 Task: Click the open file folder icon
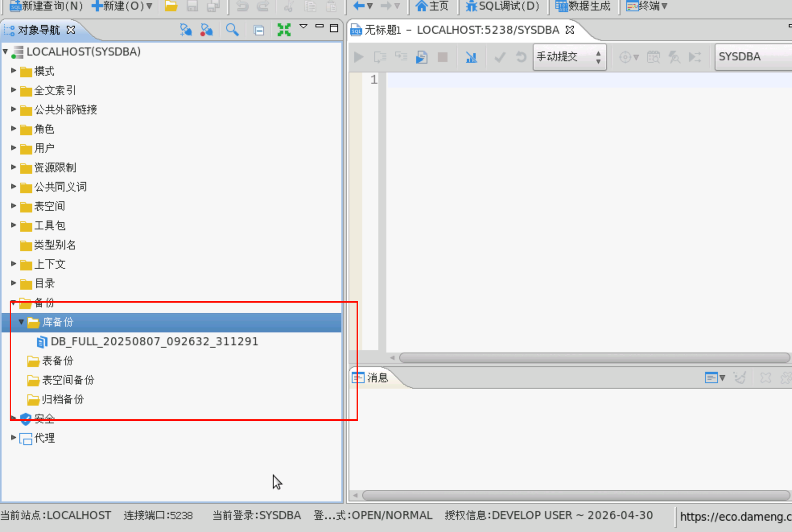click(x=171, y=6)
